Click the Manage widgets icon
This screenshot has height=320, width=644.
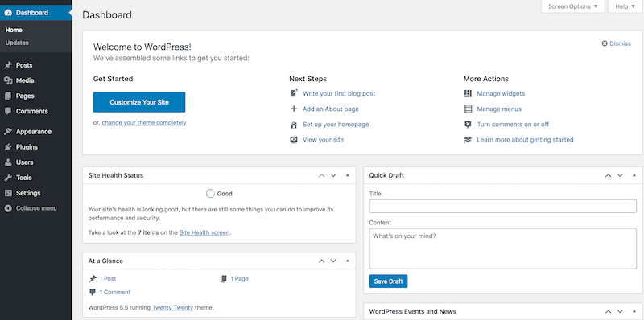point(468,93)
